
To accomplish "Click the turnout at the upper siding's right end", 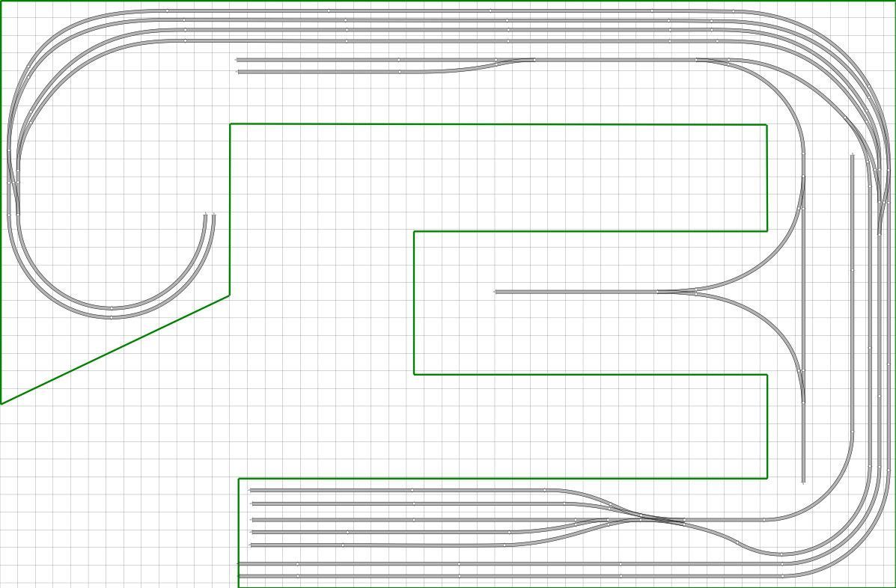I will (711, 61).
